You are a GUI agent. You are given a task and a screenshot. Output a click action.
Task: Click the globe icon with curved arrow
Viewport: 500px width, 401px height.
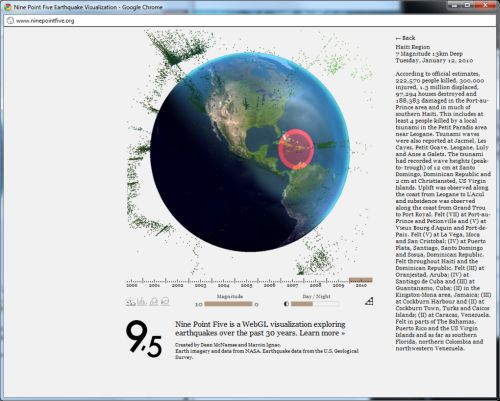click(x=165, y=302)
